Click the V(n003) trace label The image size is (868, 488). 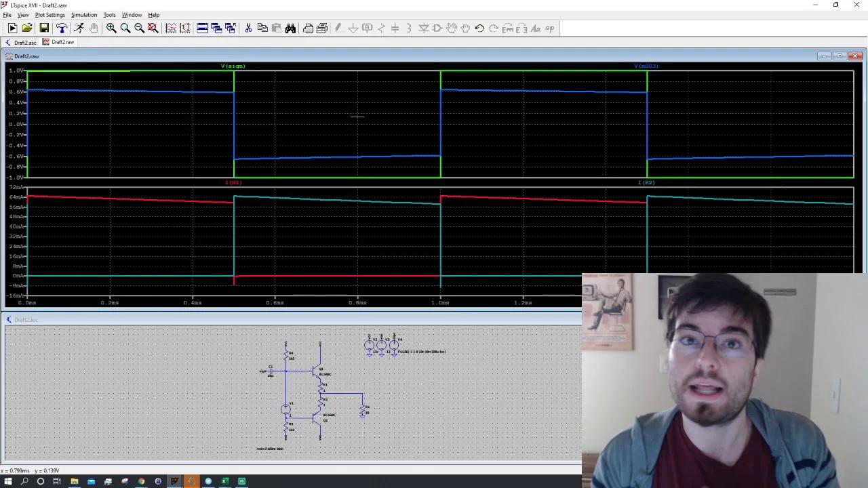[646, 66]
